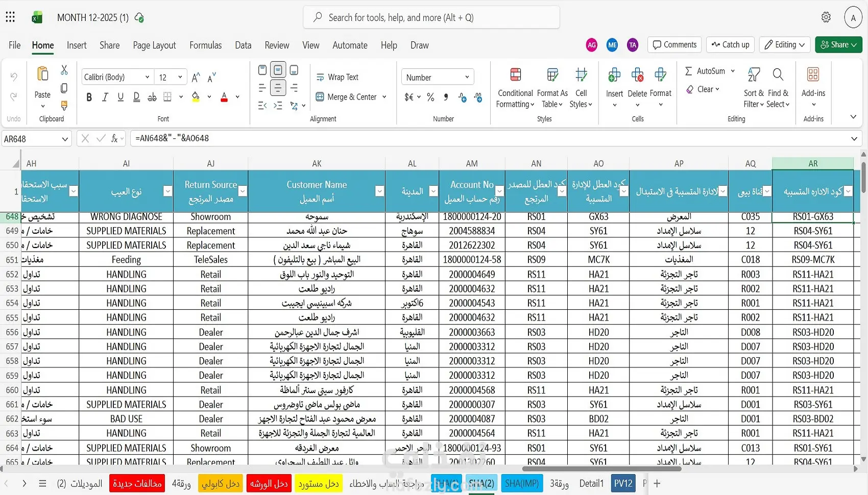Viewport: 868px width, 495px height.
Task: Open Sort & Filter tool
Action: [754, 87]
